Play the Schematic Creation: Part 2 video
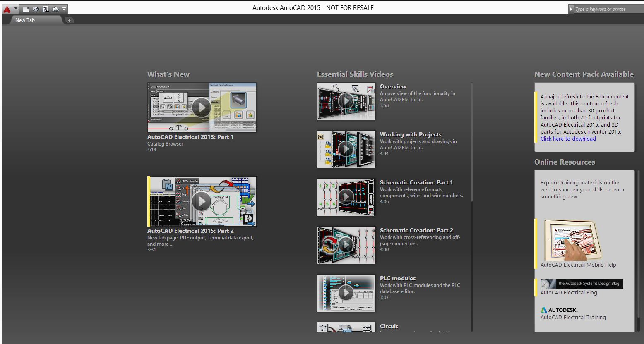Viewport: 644px width, 344px height. 346,245
